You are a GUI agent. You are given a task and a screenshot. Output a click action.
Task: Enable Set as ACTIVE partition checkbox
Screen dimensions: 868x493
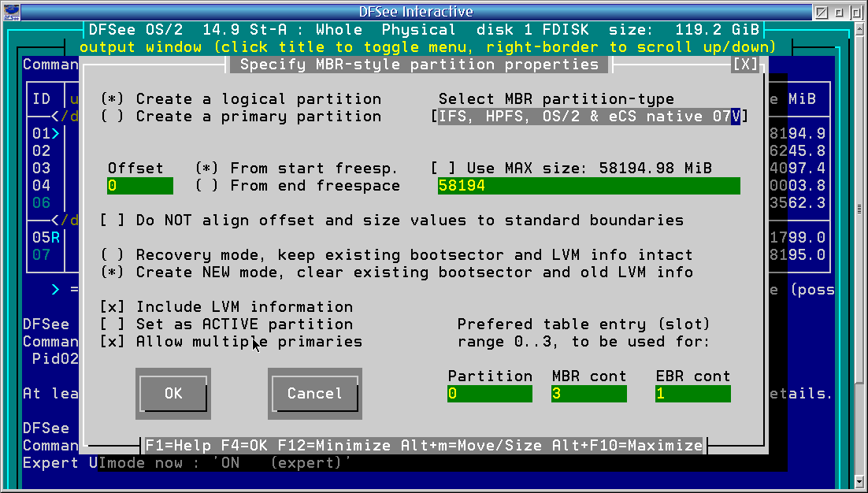(227, 324)
